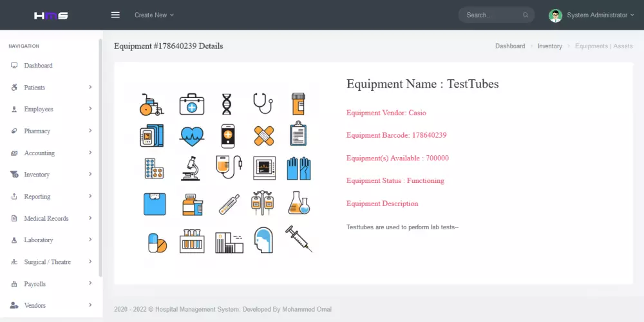
Task: Click the medical equipment icons image
Action: (226, 173)
